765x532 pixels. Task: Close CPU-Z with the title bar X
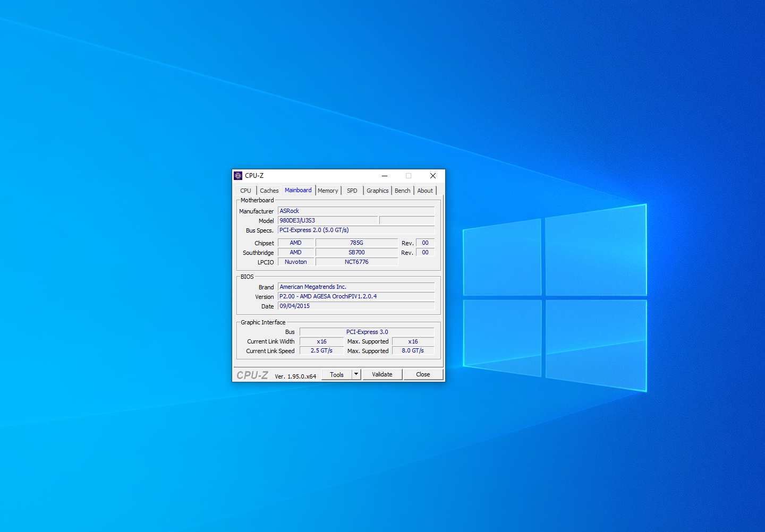click(x=433, y=176)
